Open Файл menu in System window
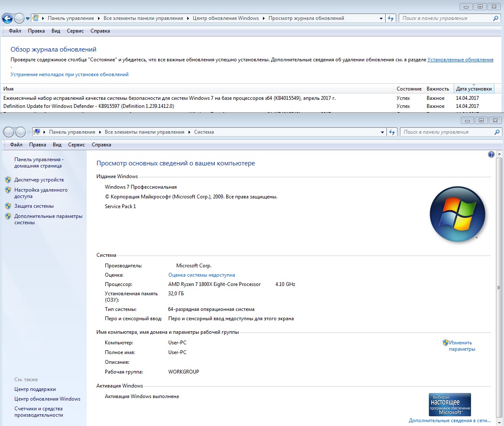504x426 pixels. (x=16, y=145)
